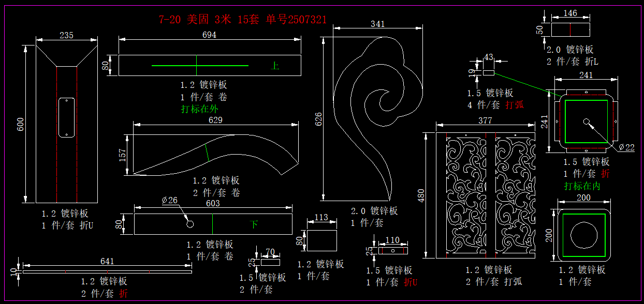Image resolution: width=644 pixels, height=304 pixels.
Task: Select the green 上 label on the 694 strip
Action: (275, 66)
